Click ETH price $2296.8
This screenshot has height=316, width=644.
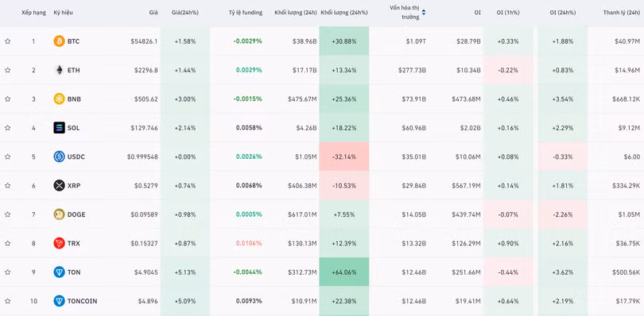pyautogui.click(x=145, y=70)
